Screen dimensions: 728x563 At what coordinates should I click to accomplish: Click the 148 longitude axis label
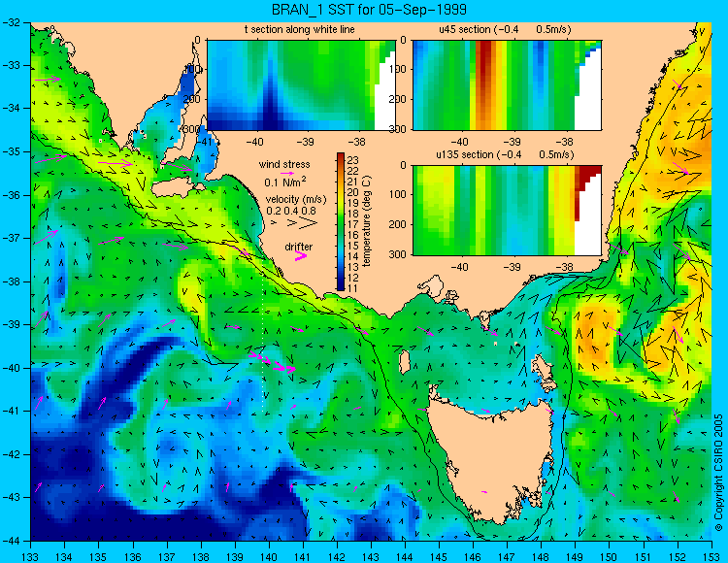tap(542, 556)
